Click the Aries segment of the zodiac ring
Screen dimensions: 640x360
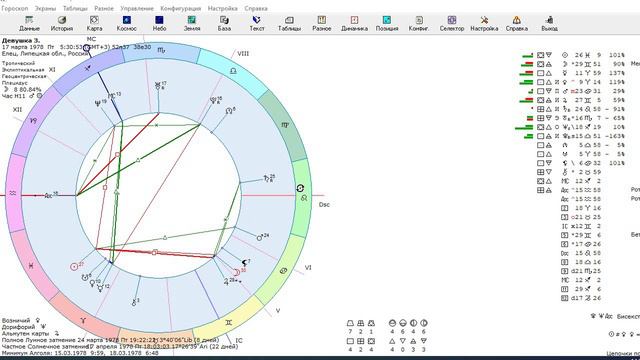pos(83,321)
